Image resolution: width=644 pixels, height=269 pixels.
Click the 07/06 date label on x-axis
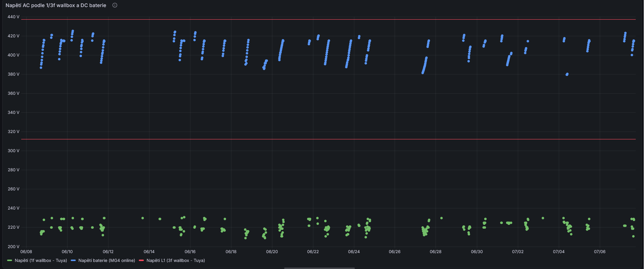coord(600,252)
